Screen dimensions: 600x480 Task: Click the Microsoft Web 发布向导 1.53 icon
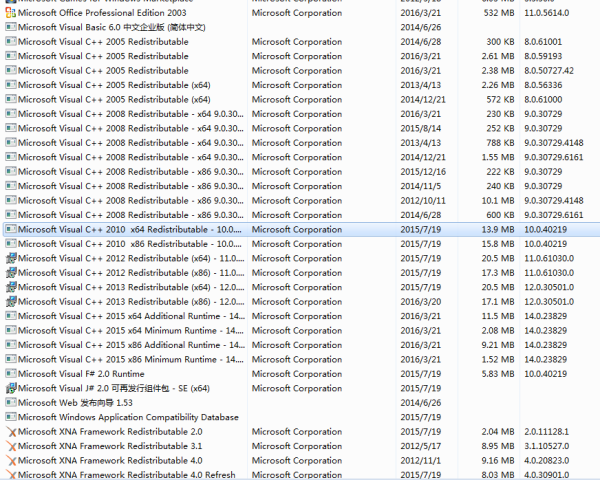tap(11, 403)
